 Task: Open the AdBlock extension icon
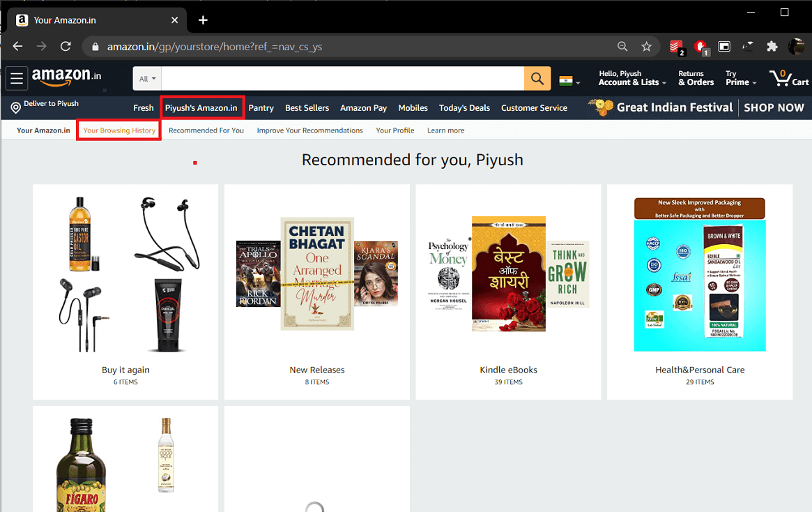[700, 46]
